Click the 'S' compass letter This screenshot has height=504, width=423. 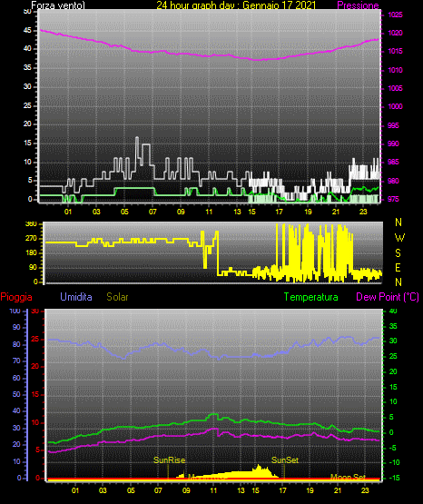point(398,253)
